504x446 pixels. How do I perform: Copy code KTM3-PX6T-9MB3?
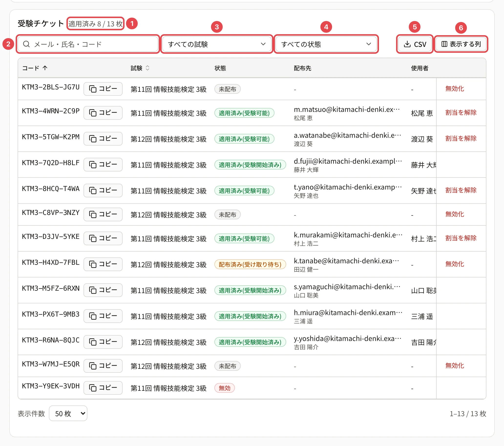click(103, 316)
